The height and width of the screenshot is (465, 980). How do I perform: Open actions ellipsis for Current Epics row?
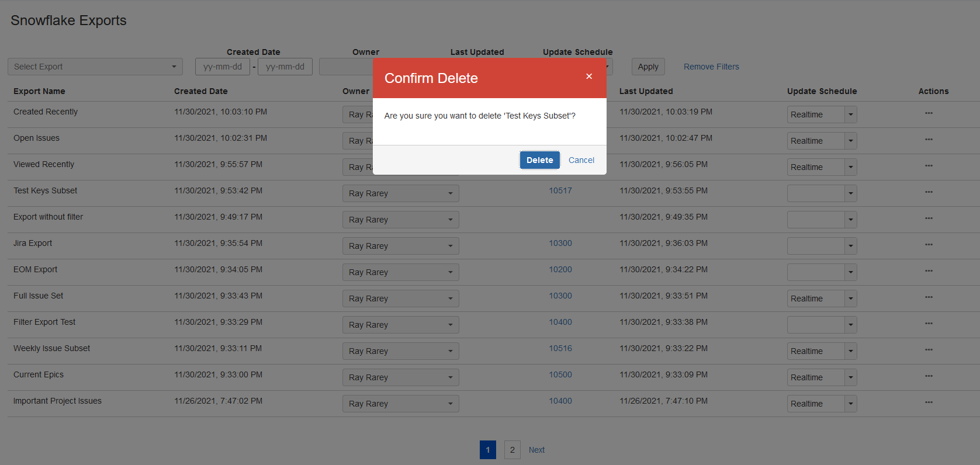(x=929, y=376)
